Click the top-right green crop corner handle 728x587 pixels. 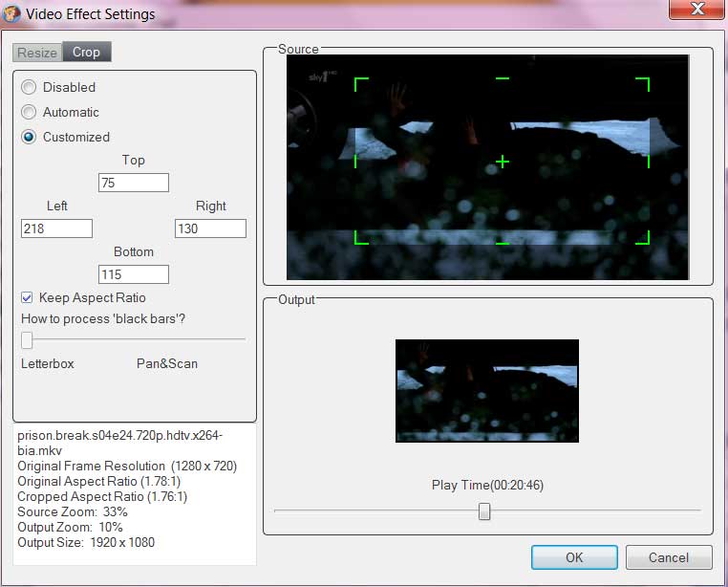pyautogui.click(x=643, y=84)
